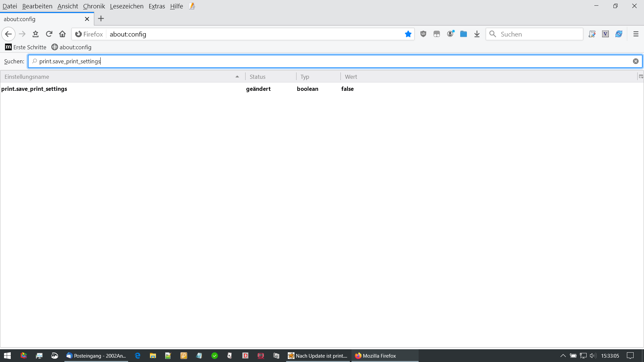Clear the config search field
The height and width of the screenshot is (362, 644).
[636, 61]
